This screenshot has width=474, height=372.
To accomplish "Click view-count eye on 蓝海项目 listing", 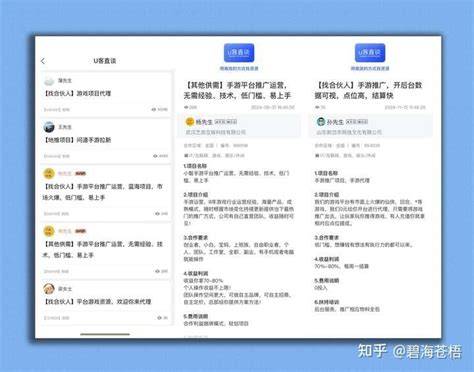I will [x=157, y=214].
